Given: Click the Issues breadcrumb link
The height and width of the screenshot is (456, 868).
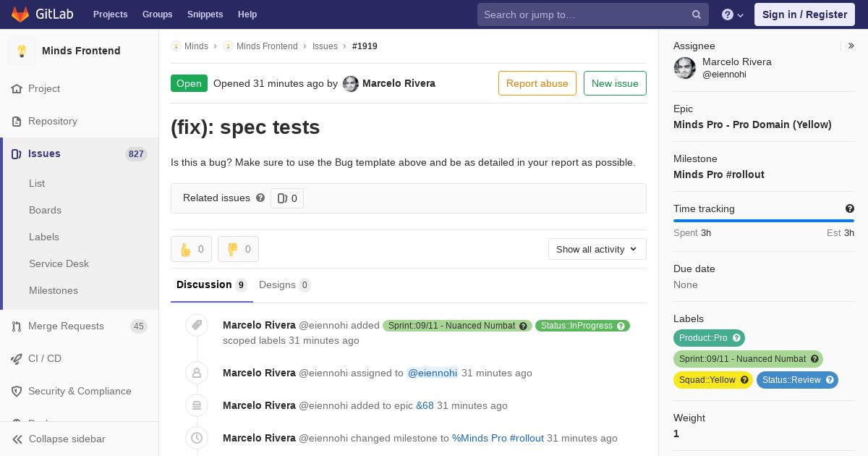Looking at the screenshot, I should pos(325,46).
